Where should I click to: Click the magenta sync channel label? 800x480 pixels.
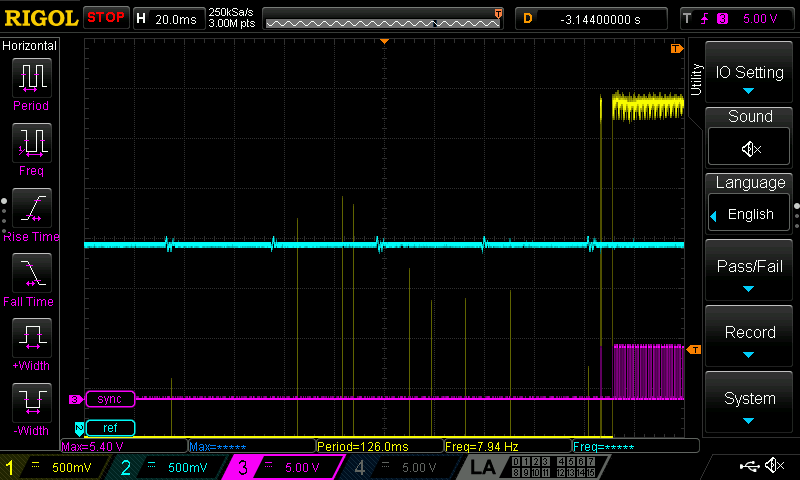pos(109,399)
